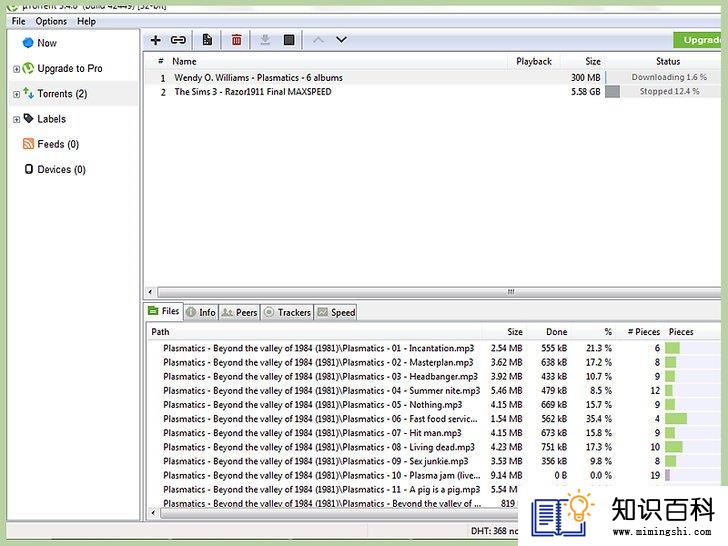Click the Labels tag icon
Image resolution: width=728 pixels, height=546 pixels.
[x=28, y=118]
